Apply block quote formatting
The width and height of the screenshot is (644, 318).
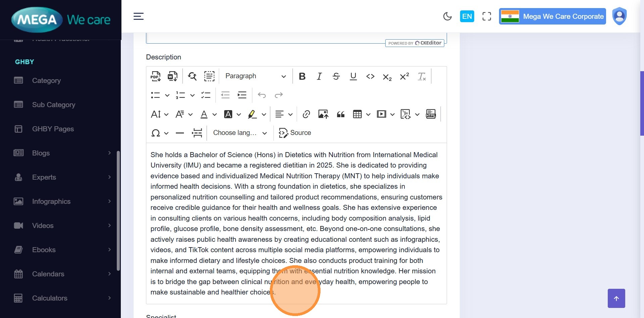coord(341,115)
